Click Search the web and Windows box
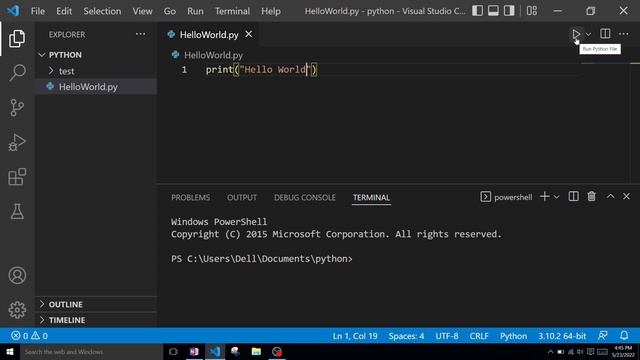The image size is (640, 360). (91, 352)
